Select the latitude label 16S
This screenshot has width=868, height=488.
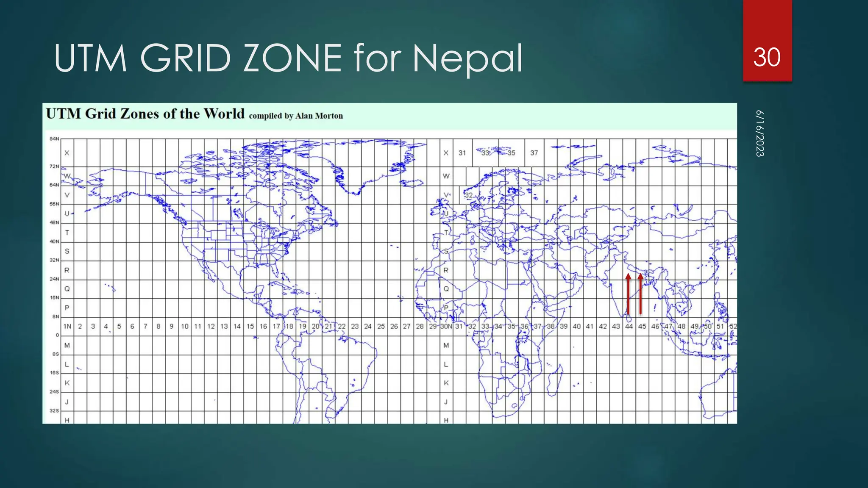[54, 373]
